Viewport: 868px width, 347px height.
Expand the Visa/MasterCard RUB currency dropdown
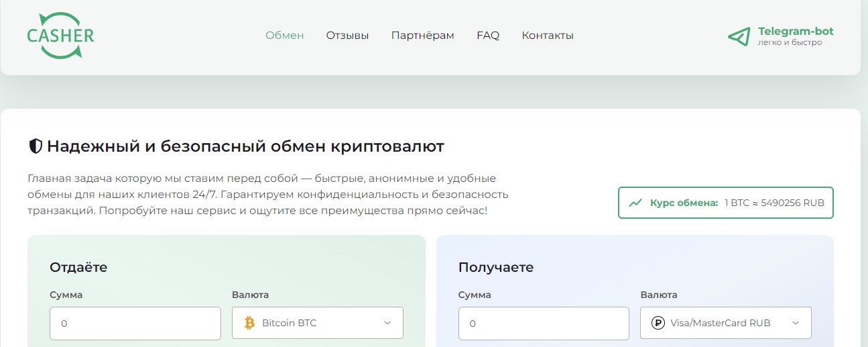click(x=726, y=323)
